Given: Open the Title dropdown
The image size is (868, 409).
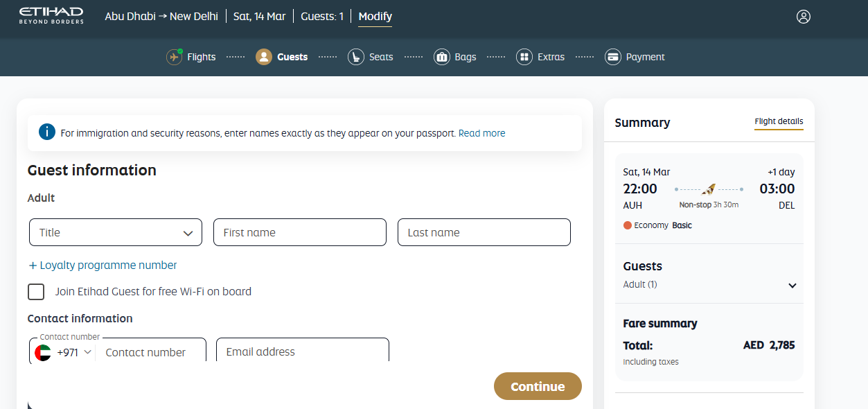Looking at the screenshot, I should coord(116,233).
